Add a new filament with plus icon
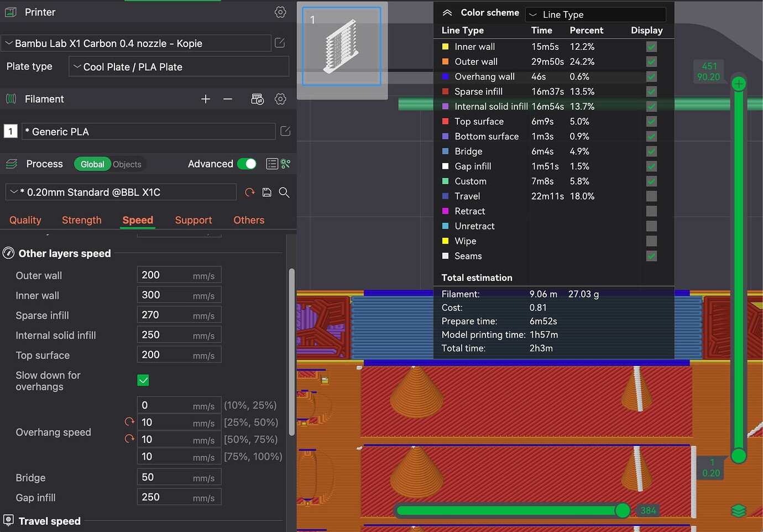 point(206,99)
